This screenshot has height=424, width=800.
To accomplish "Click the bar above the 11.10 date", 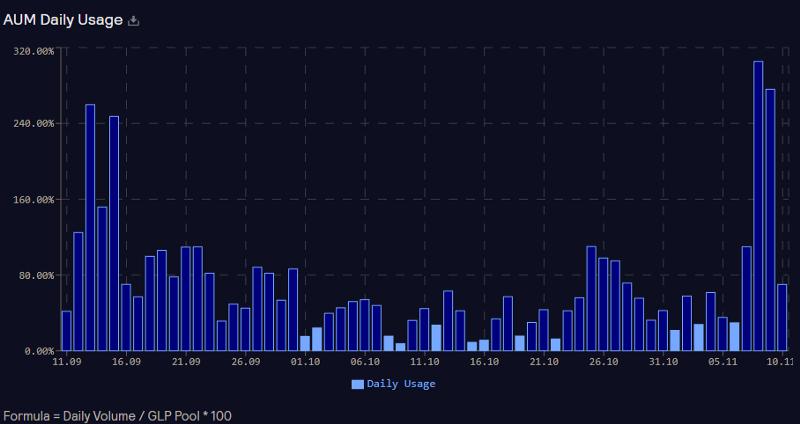I will click(424, 329).
